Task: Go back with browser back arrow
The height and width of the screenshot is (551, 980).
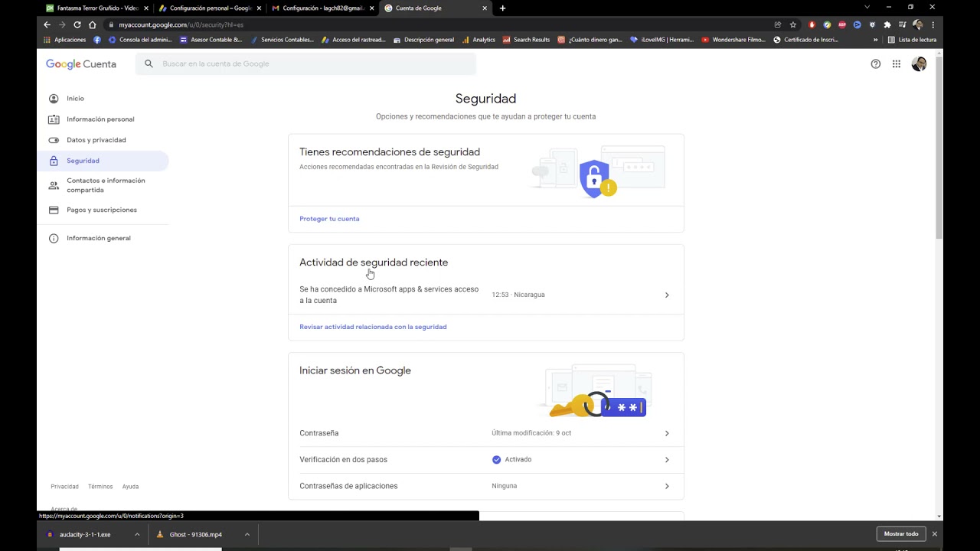Action: point(47,24)
